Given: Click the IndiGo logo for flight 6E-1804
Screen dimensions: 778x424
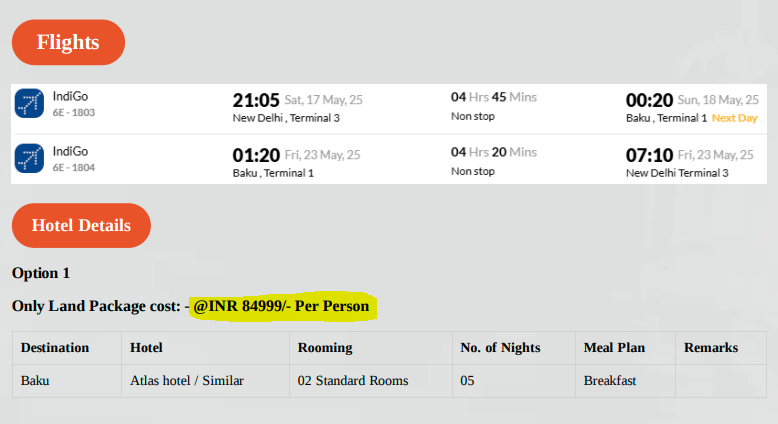Looking at the screenshot, I should 29,158.
